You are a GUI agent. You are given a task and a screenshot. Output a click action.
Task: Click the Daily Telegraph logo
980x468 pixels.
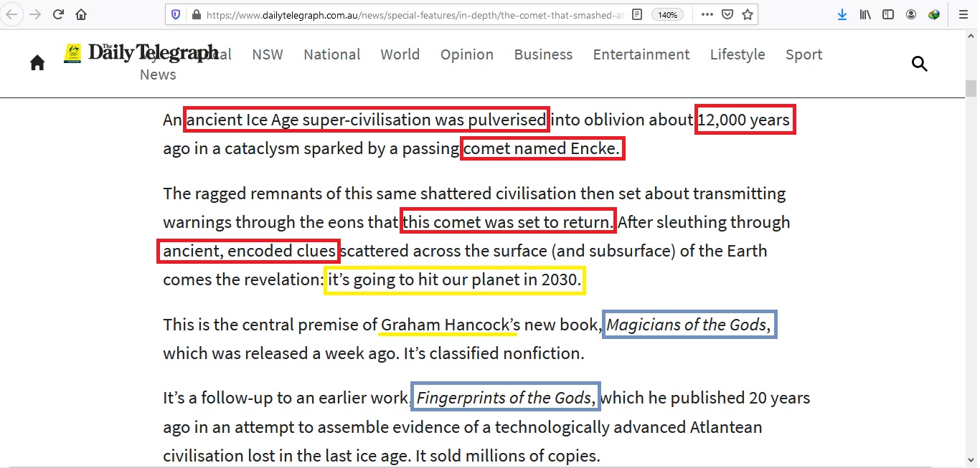[141, 53]
